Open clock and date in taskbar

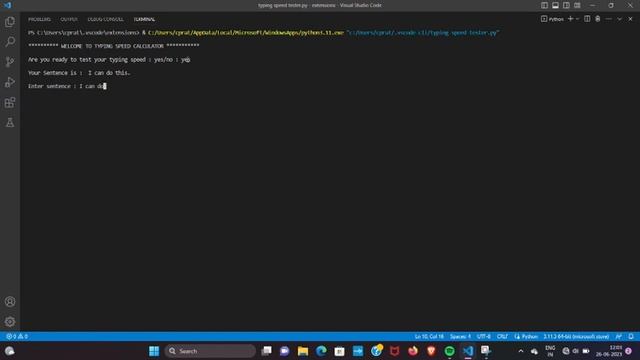[x=609, y=351]
